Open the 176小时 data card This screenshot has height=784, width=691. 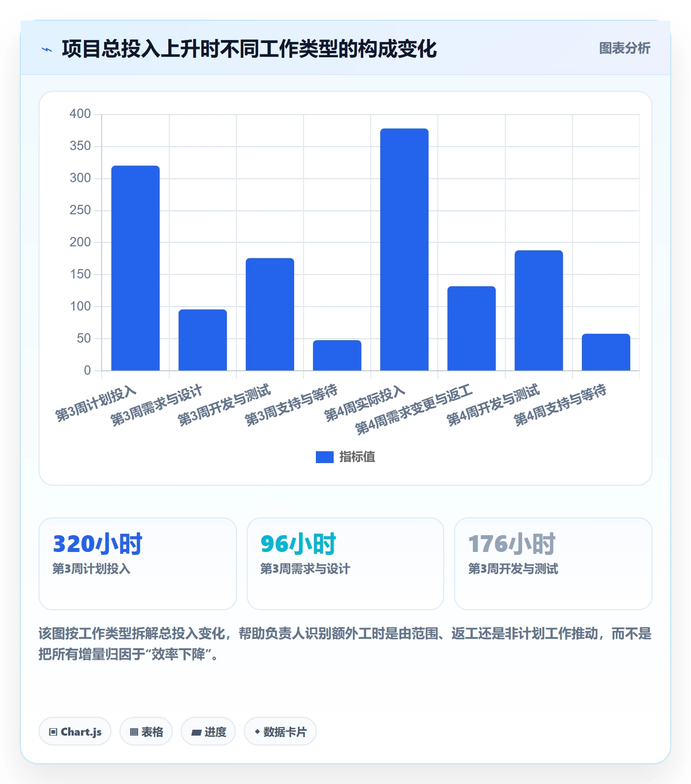[553, 564]
